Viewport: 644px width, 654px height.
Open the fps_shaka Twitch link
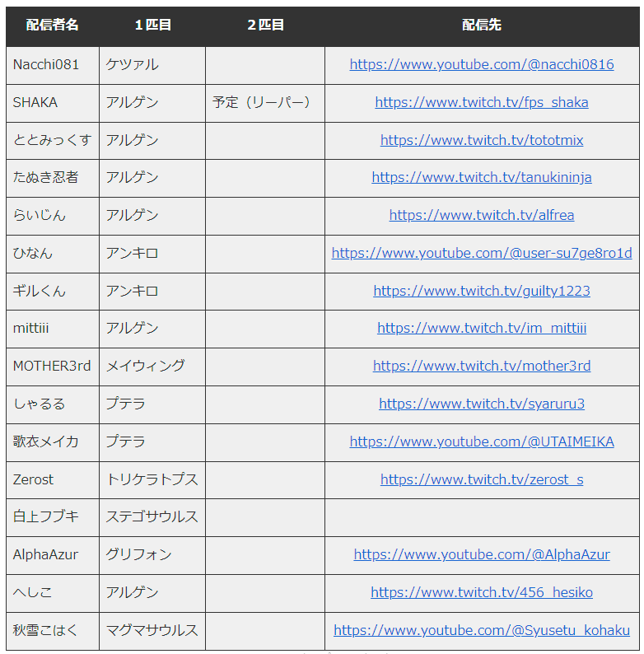(481, 103)
